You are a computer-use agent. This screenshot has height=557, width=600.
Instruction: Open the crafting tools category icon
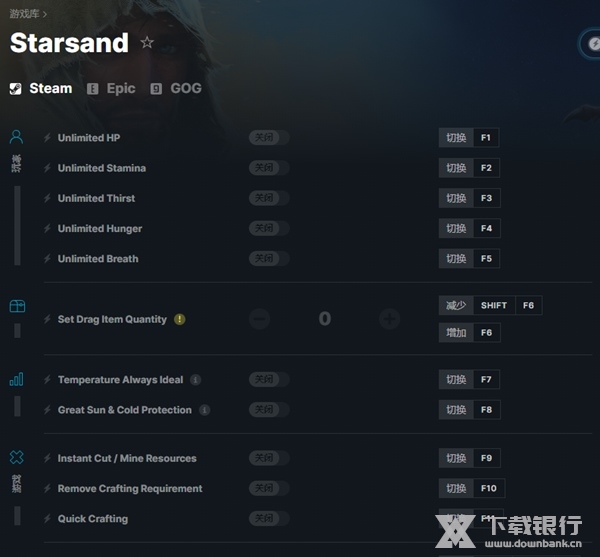[16, 457]
